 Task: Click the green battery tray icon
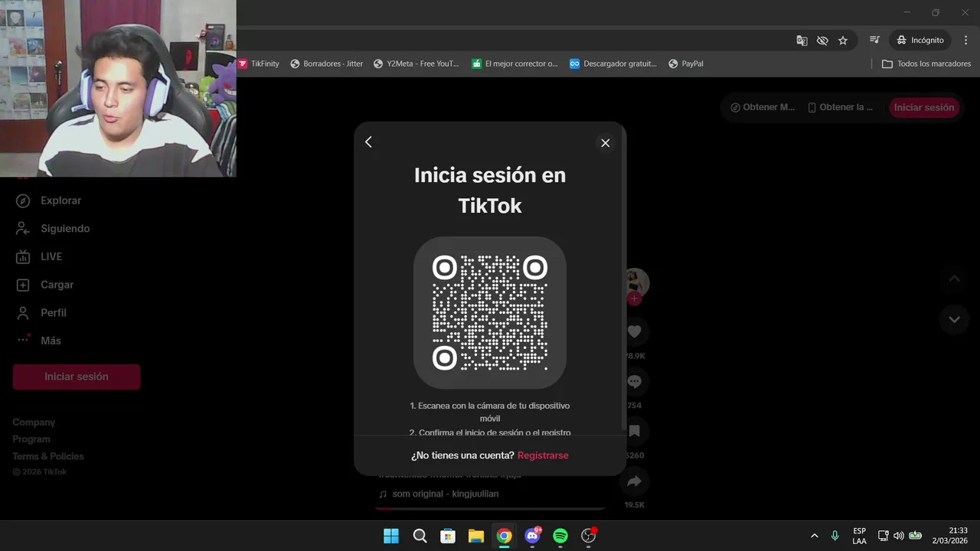pos(916,536)
